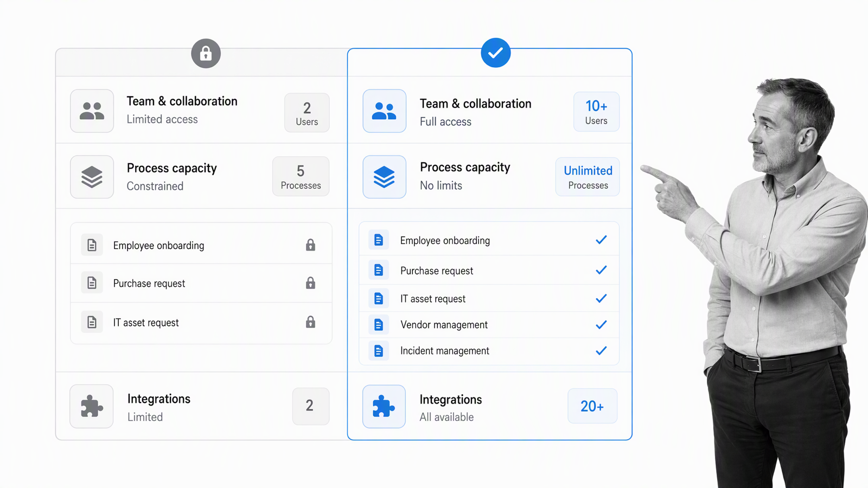Click the blue layers icon beside No limits
The width and height of the screenshot is (868, 488).
pyautogui.click(x=384, y=177)
